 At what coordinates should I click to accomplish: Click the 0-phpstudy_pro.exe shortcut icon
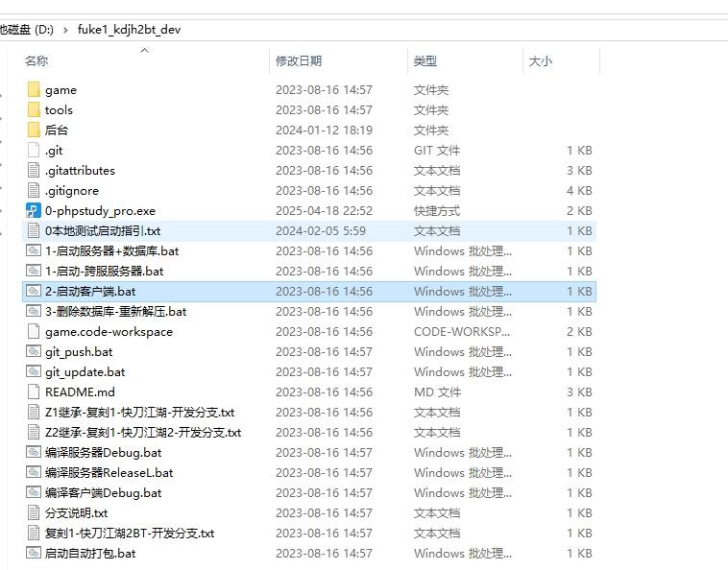(x=34, y=210)
